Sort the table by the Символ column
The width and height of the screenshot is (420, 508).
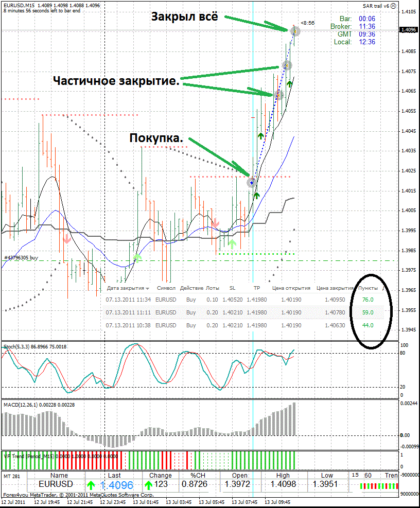click(166, 288)
